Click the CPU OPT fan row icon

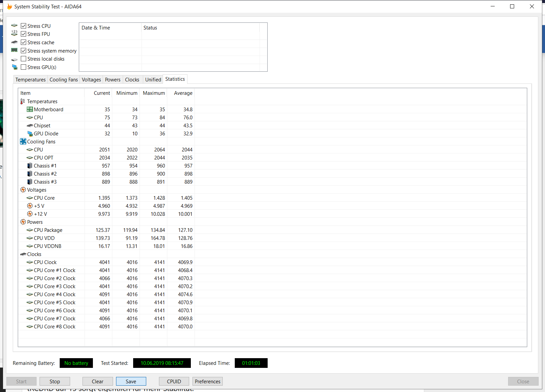point(30,157)
